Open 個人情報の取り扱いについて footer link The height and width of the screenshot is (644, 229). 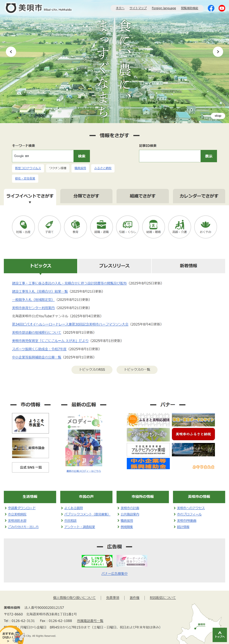point(74,598)
